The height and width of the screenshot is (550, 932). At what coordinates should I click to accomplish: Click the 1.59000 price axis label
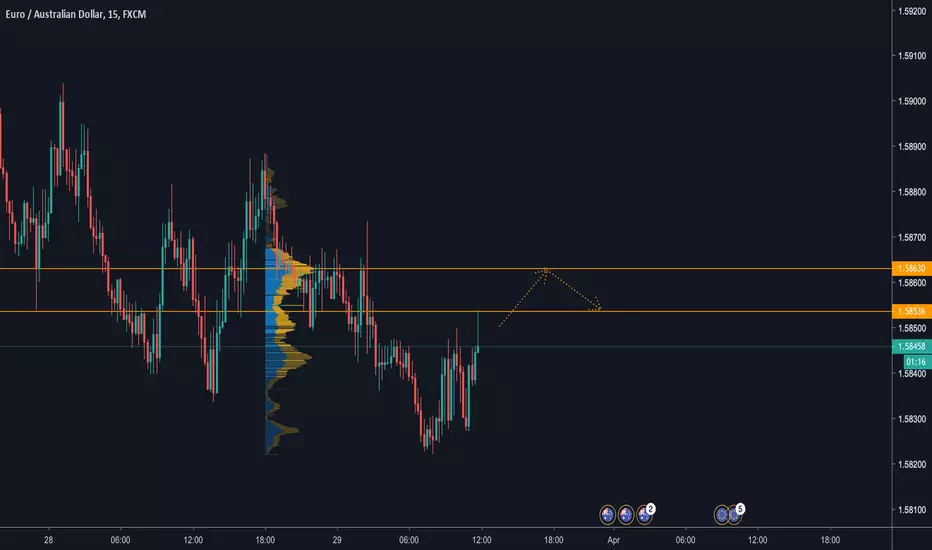(x=912, y=101)
